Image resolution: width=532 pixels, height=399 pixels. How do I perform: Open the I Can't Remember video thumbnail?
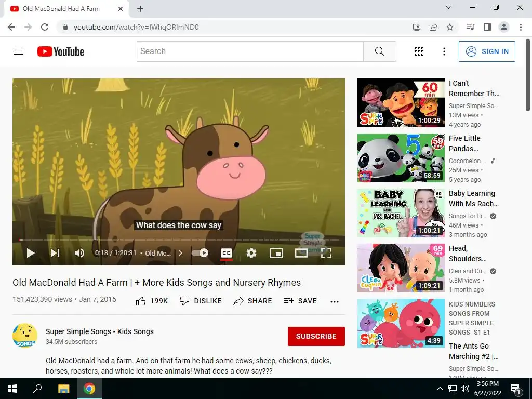click(x=401, y=103)
